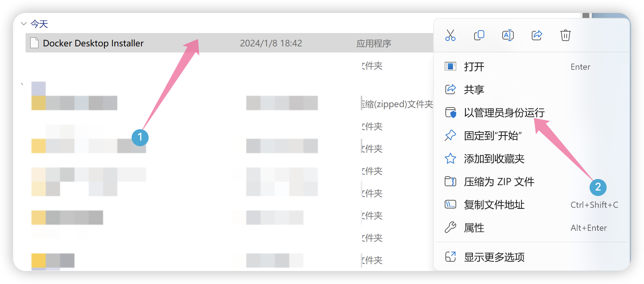Click the file icon beside Docker Desktop Installer
Image resolution: width=644 pixels, height=284 pixels.
tap(35, 43)
